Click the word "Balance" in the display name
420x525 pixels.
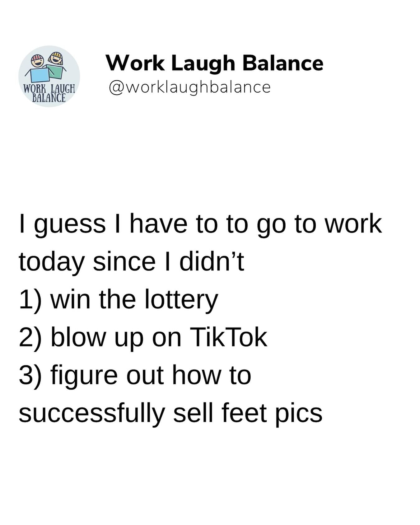[282, 63]
